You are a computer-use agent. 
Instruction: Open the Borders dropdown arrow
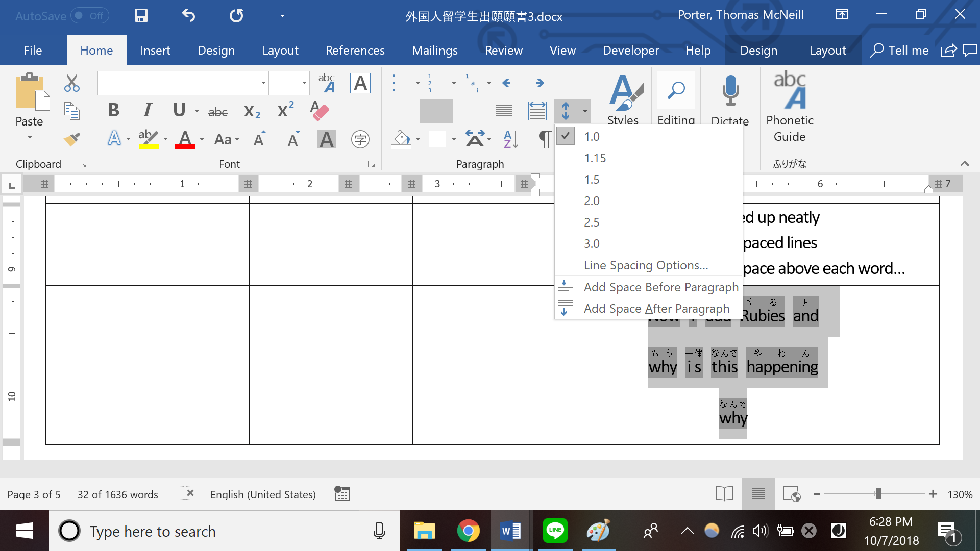coord(454,139)
